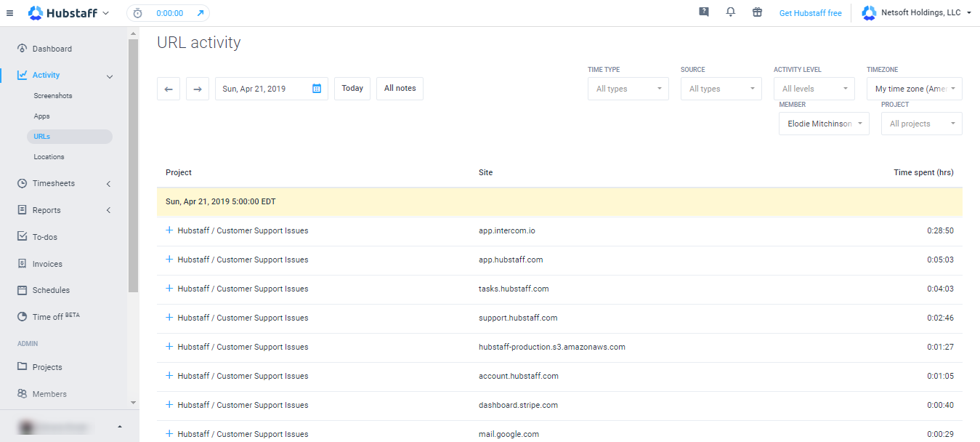Viewport: 980px width, 442px height.
Task: Expand the Reports submenu chevron
Action: pos(109,211)
